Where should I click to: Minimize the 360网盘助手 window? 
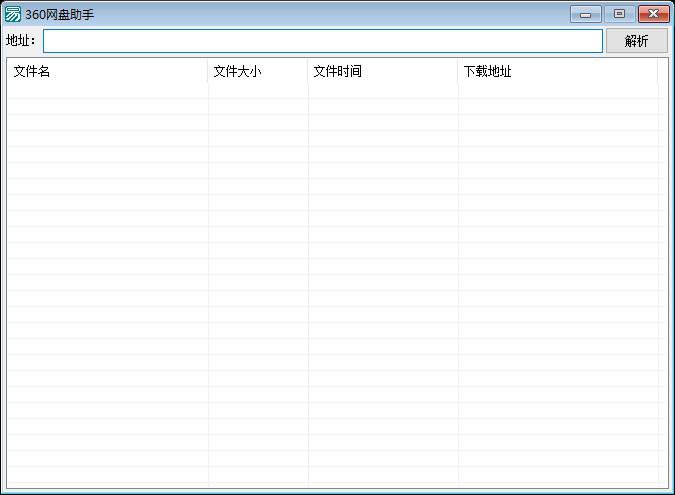point(585,14)
